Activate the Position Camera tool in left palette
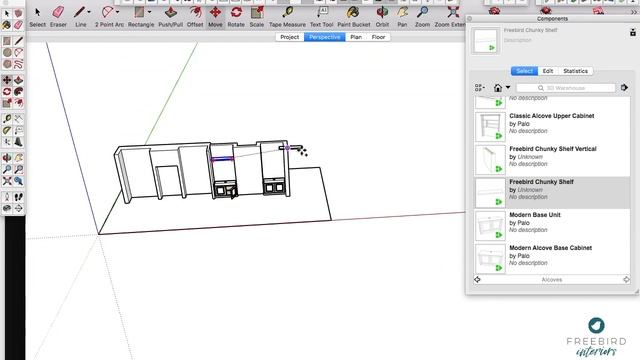This screenshot has height=360, width=640. coord(7,197)
